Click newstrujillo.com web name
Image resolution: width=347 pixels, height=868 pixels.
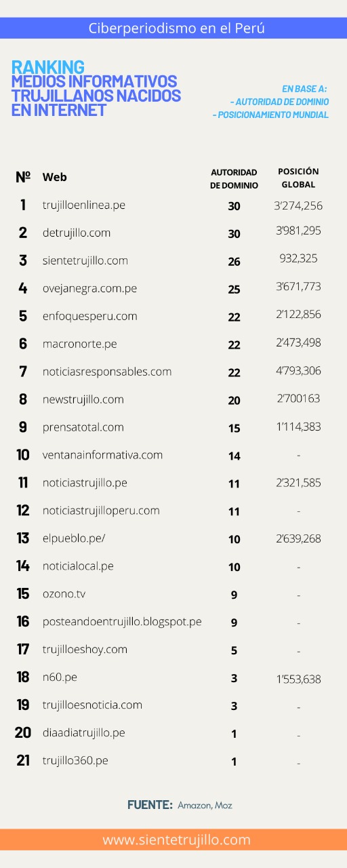point(83,399)
